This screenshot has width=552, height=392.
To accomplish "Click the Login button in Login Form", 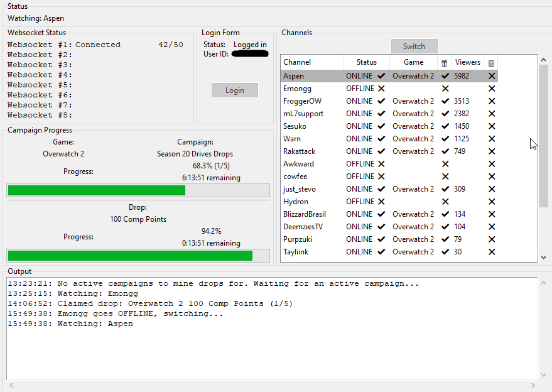I will pyautogui.click(x=234, y=90).
